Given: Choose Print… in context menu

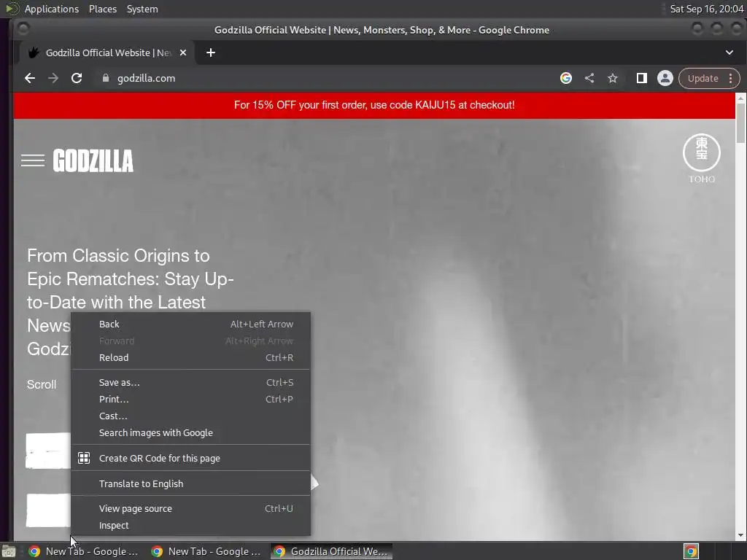Looking at the screenshot, I should tap(190, 399).
